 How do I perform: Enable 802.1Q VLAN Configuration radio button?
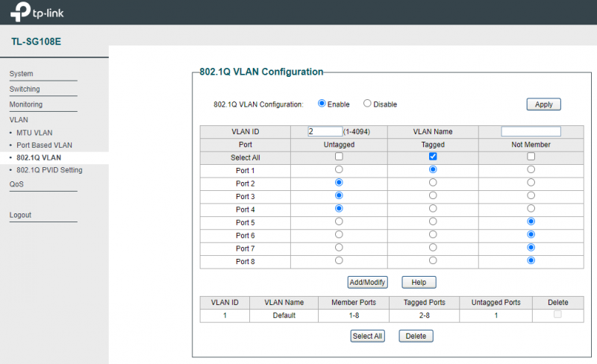coord(322,104)
